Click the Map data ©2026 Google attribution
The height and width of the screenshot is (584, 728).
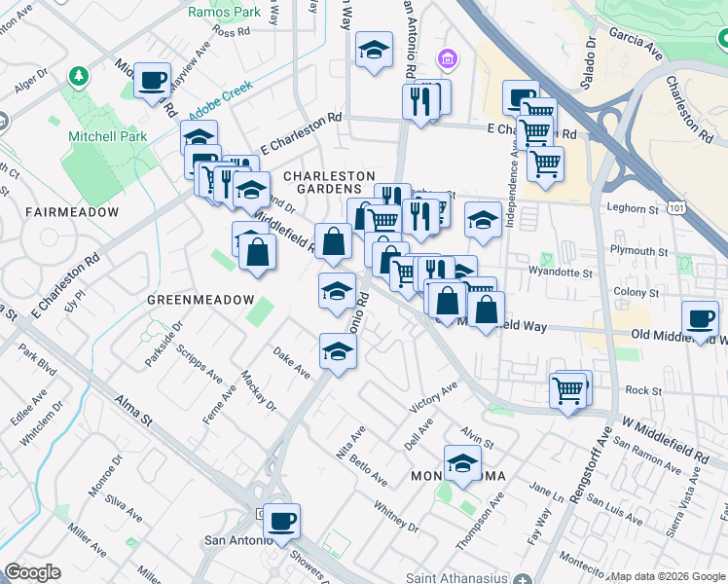pyautogui.click(x=668, y=576)
